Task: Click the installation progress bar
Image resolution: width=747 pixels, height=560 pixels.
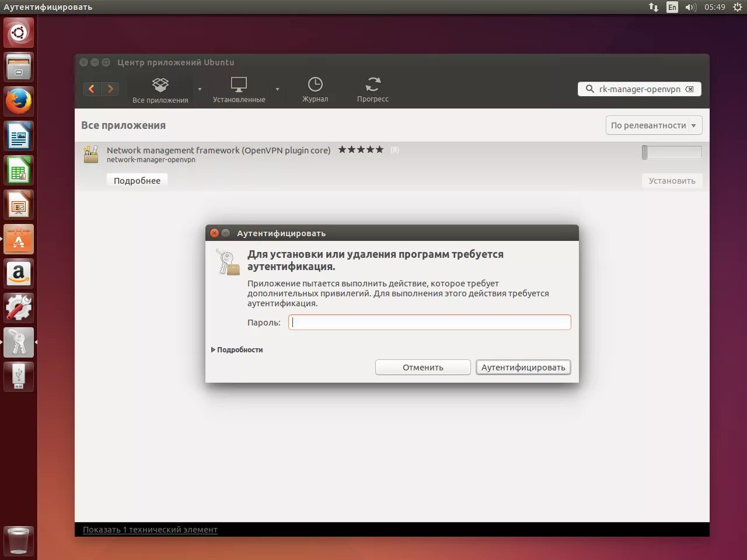Action: click(672, 153)
